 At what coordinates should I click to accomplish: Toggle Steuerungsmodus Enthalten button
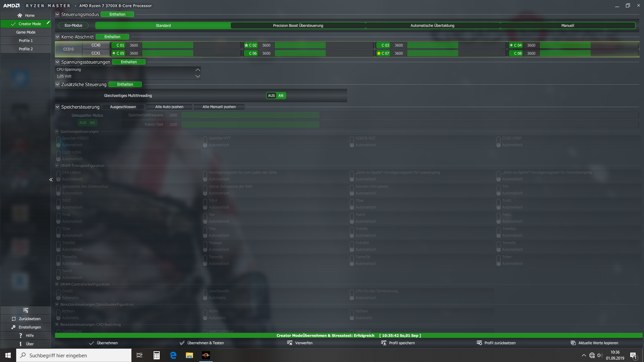(117, 14)
